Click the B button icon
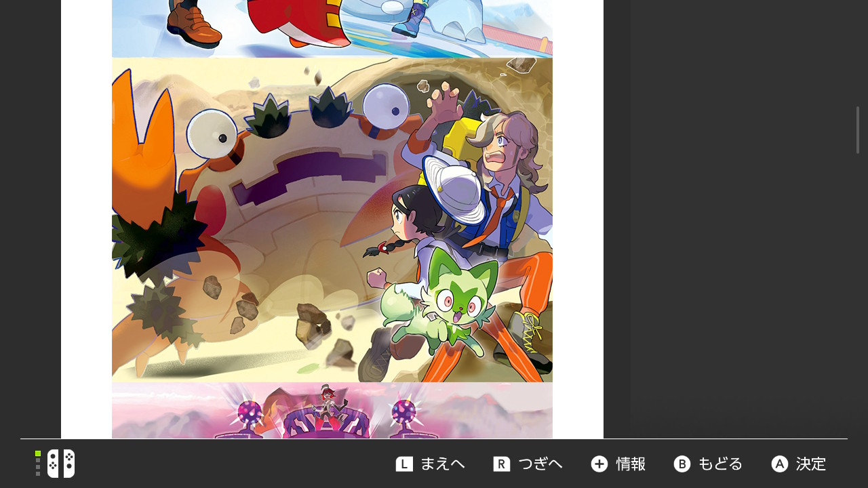Screen dimensions: 868x488 click(682, 464)
